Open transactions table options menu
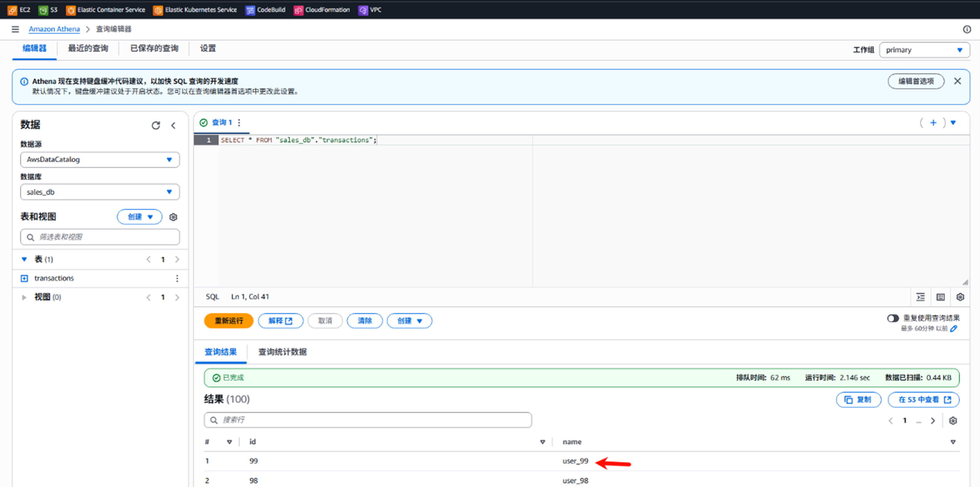980x487 pixels. click(x=177, y=278)
